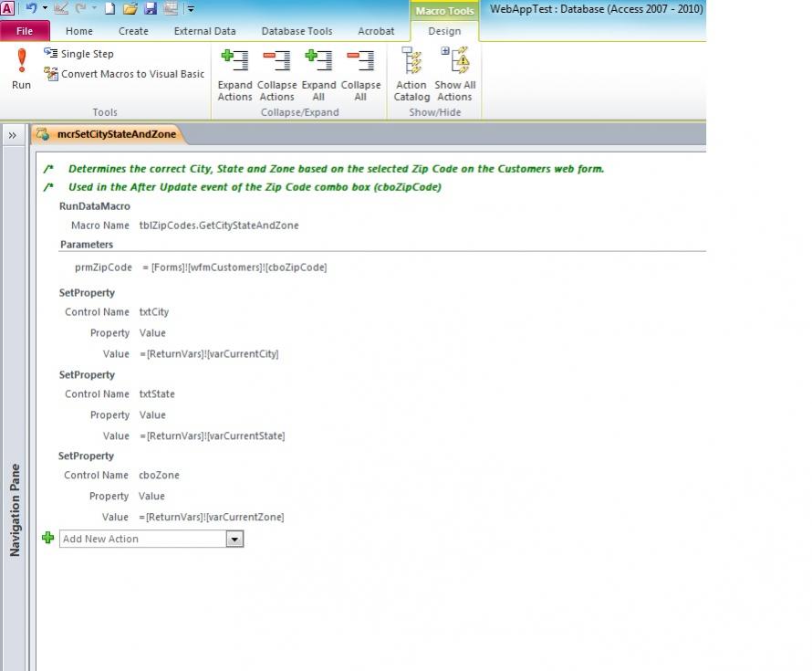
Task: Click the Access application icon
Action: 7,8
